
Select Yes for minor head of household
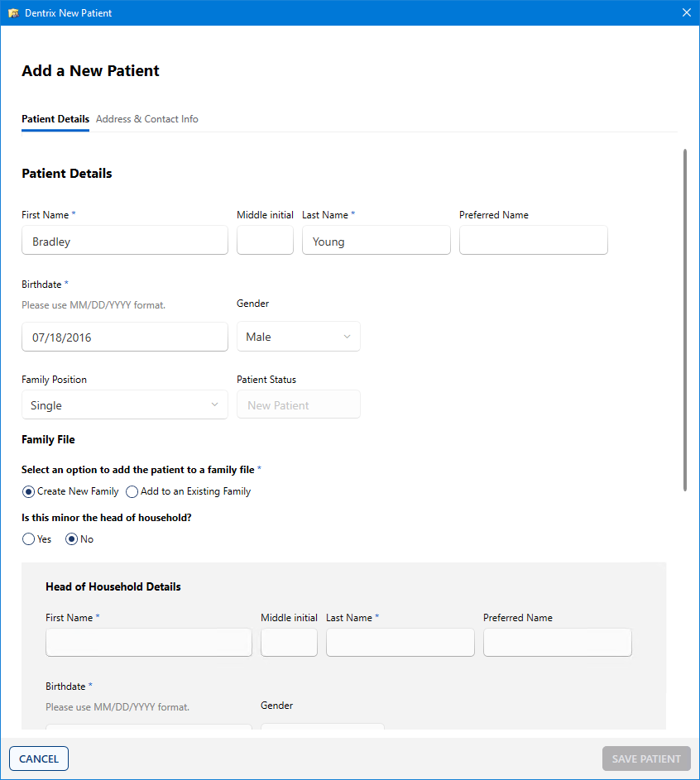click(27, 538)
